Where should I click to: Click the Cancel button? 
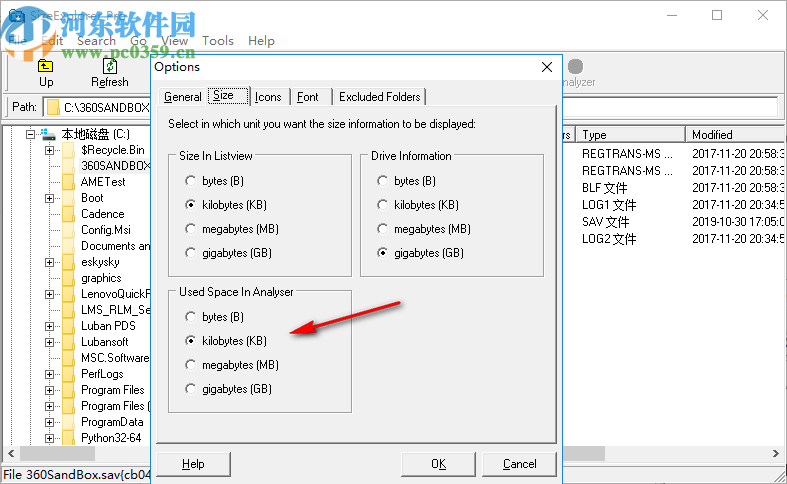point(519,464)
